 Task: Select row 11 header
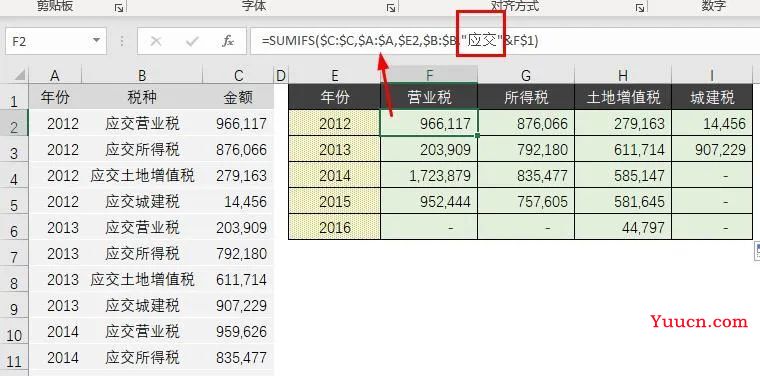pos(14,358)
